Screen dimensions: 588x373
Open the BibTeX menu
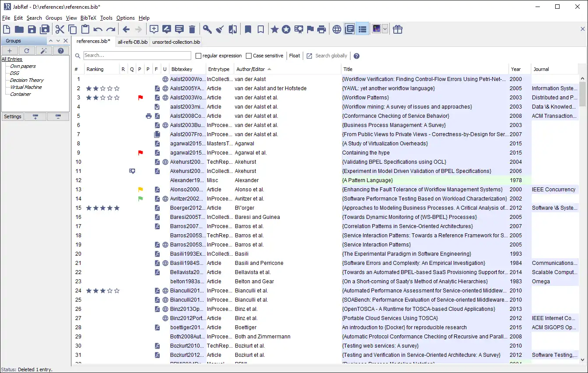[x=88, y=18]
